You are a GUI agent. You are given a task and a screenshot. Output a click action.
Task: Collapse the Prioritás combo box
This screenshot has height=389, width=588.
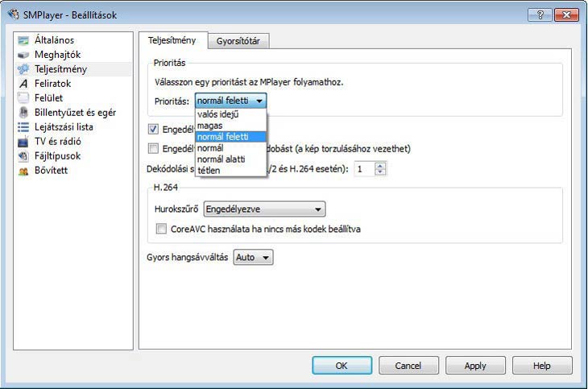coord(230,101)
